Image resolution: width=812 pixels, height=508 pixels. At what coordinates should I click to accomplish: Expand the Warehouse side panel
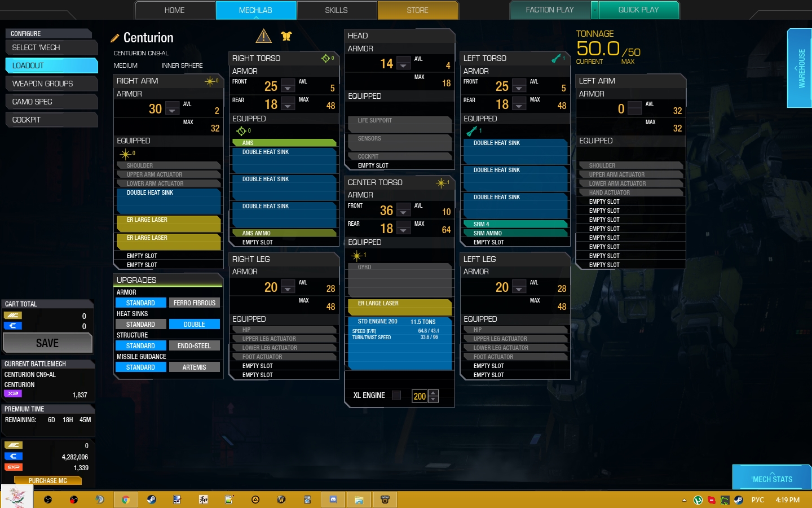point(800,68)
